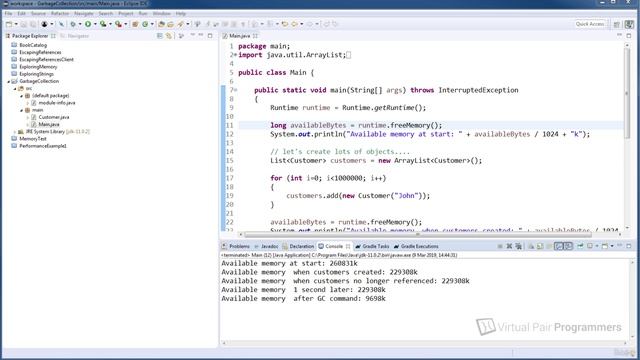Click the Open Type icon in toolbar

(161, 24)
